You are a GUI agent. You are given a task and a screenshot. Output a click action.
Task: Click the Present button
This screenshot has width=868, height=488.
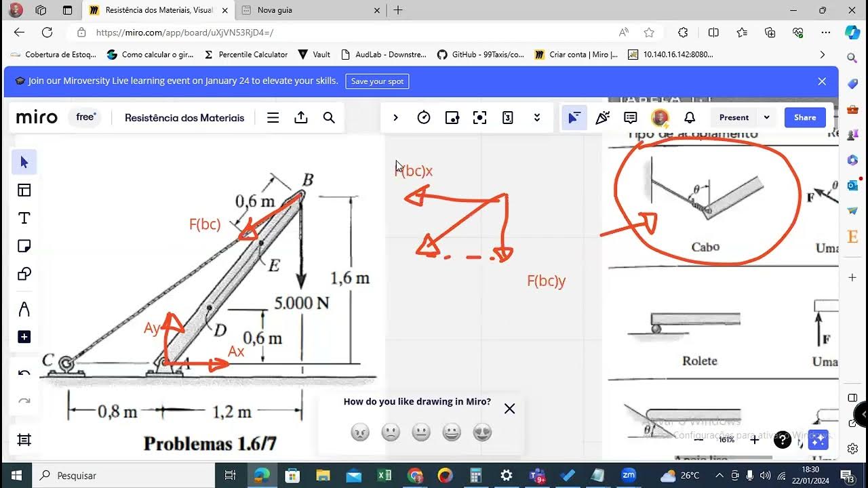[x=734, y=118]
